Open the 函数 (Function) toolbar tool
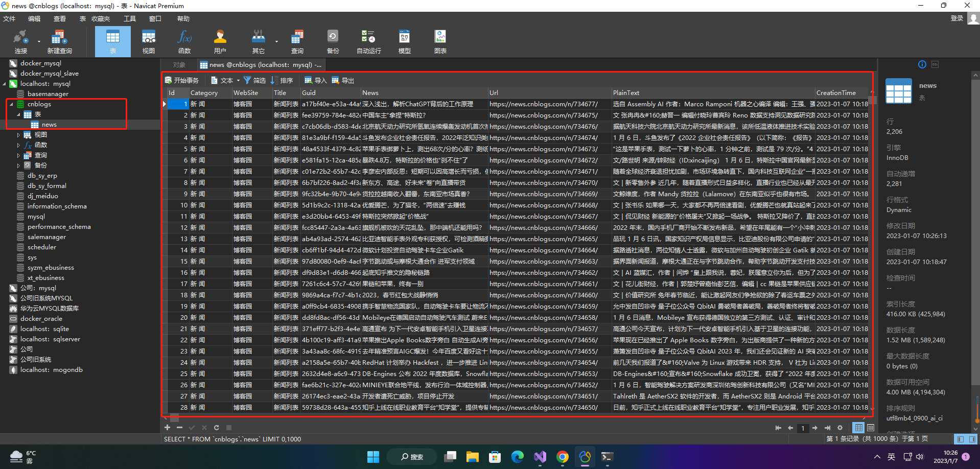The height and width of the screenshot is (469, 980). 184,41
